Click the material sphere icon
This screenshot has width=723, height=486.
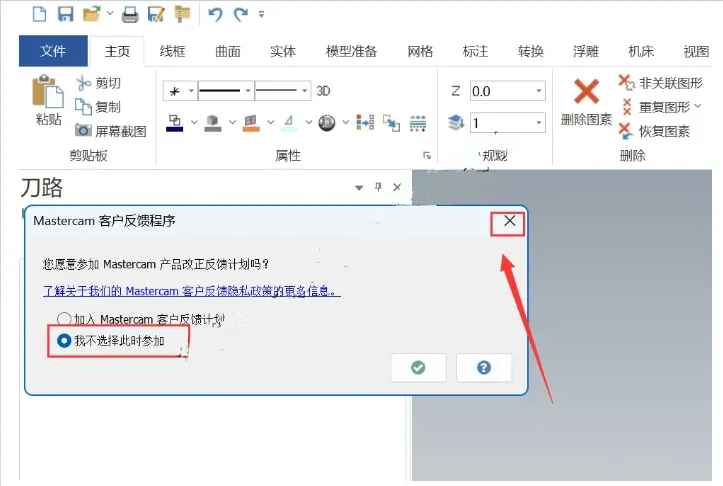[327, 123]
